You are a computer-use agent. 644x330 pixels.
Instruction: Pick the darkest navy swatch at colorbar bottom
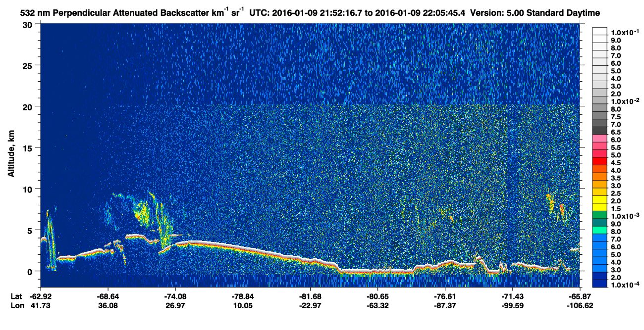[600, 284]
